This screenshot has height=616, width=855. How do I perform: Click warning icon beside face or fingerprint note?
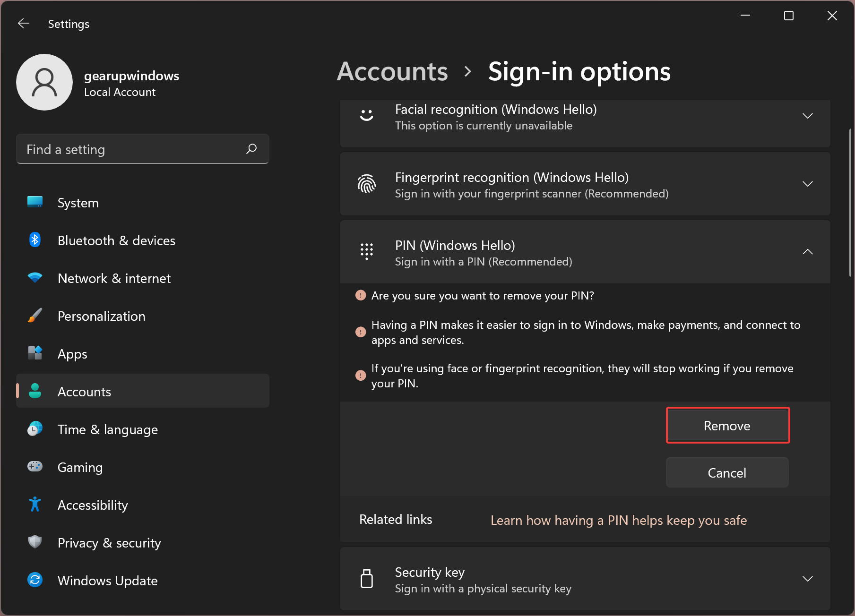click(361, 376)
